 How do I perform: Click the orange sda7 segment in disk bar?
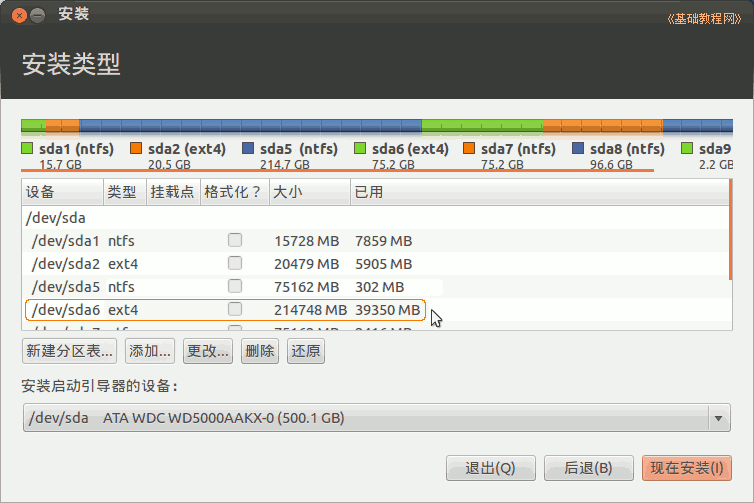pyautogui.click(x=603, y=126)
